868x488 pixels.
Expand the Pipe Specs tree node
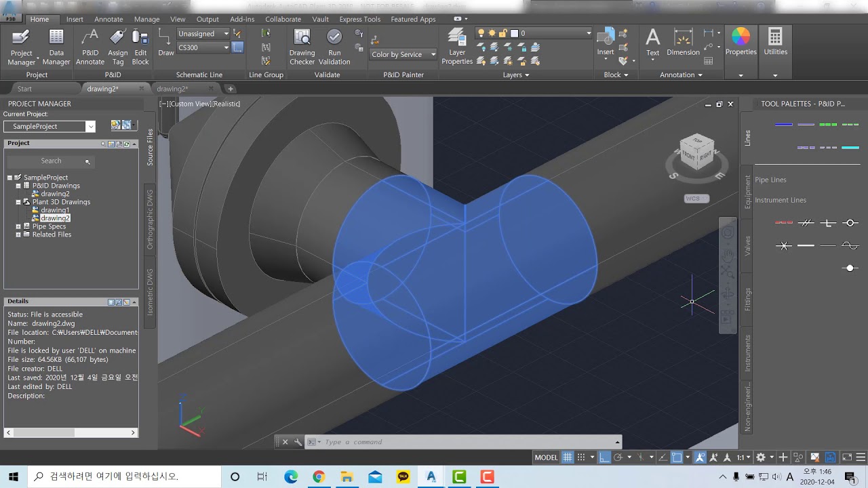[x=18, y=226]
